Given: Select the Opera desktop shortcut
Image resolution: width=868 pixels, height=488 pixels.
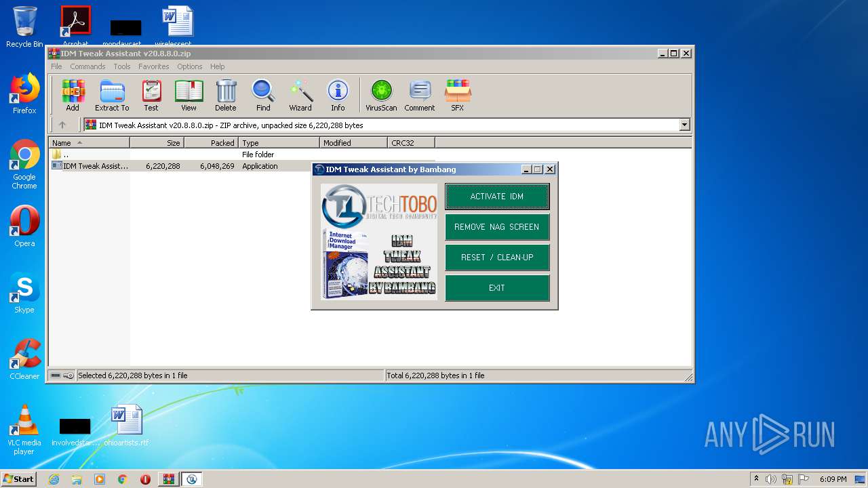Looking at the screenshot, I should (24, 226).
